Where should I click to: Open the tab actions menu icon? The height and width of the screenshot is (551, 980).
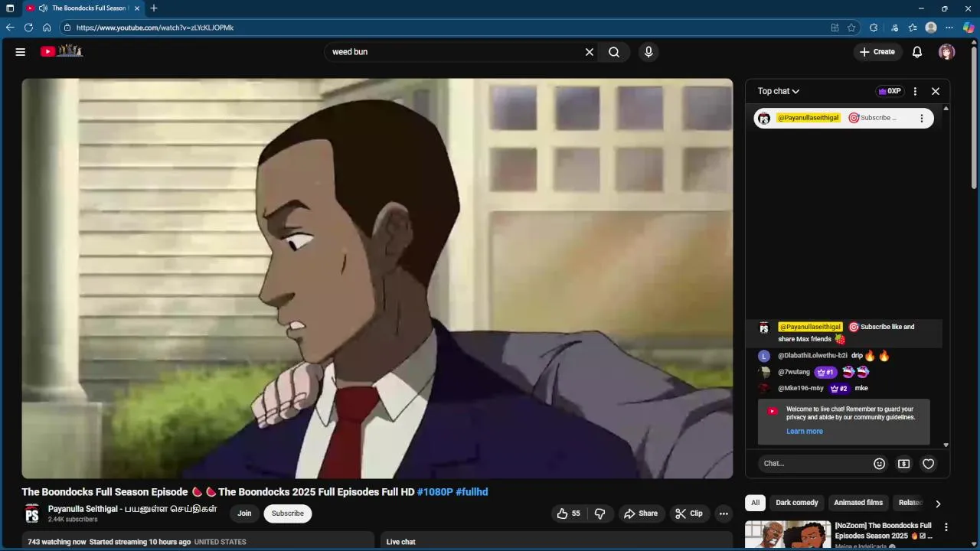click(x=10, y=8)
